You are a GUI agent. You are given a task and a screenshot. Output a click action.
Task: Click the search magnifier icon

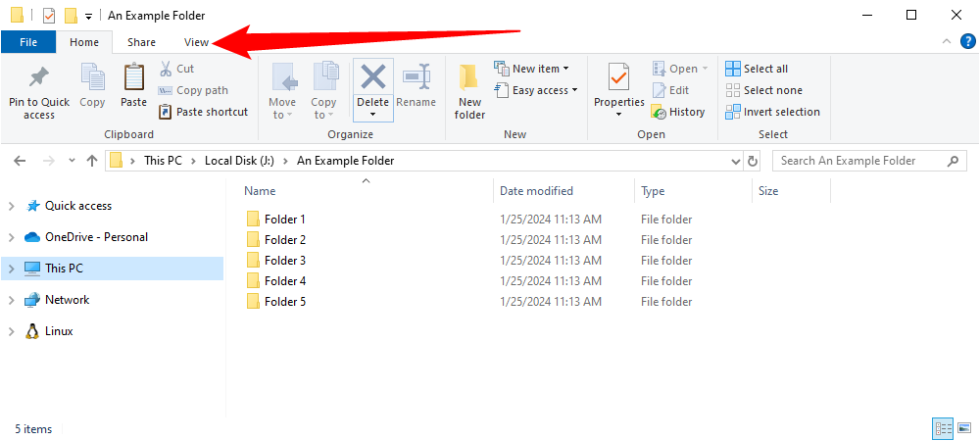[x=953, y=161]
